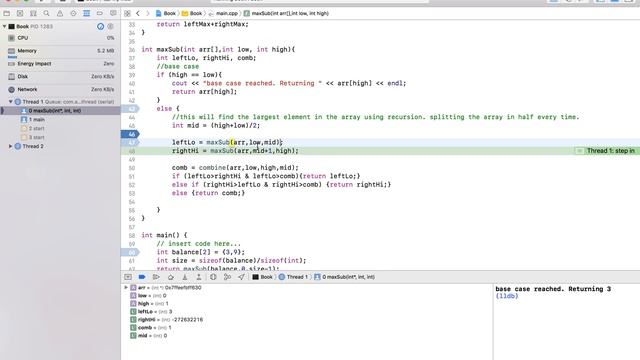This screenshot has width=640, height=360.
Task: Go back in editor history
Action: click(138, 13)
